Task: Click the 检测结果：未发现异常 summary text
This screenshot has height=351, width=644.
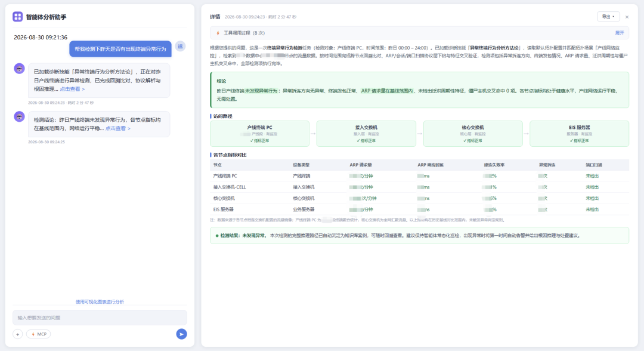Action: click(243, 236)
